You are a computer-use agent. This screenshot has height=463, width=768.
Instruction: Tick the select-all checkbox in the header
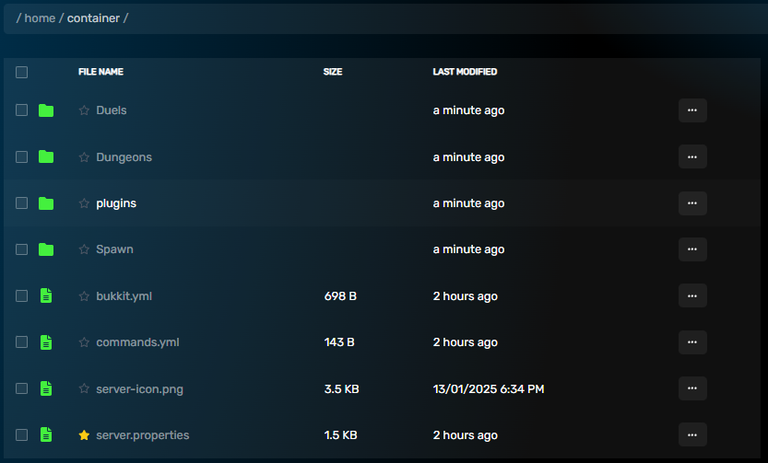[x=22, y=72]
